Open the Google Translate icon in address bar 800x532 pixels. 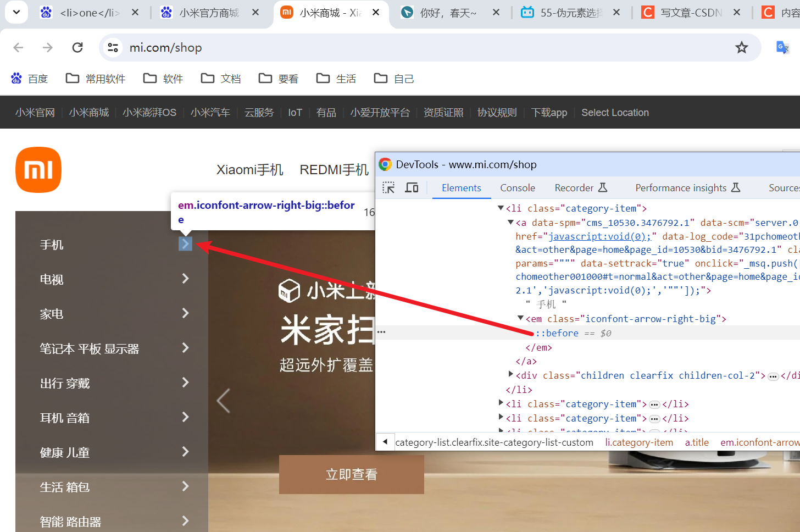click(x=782, y=48)
